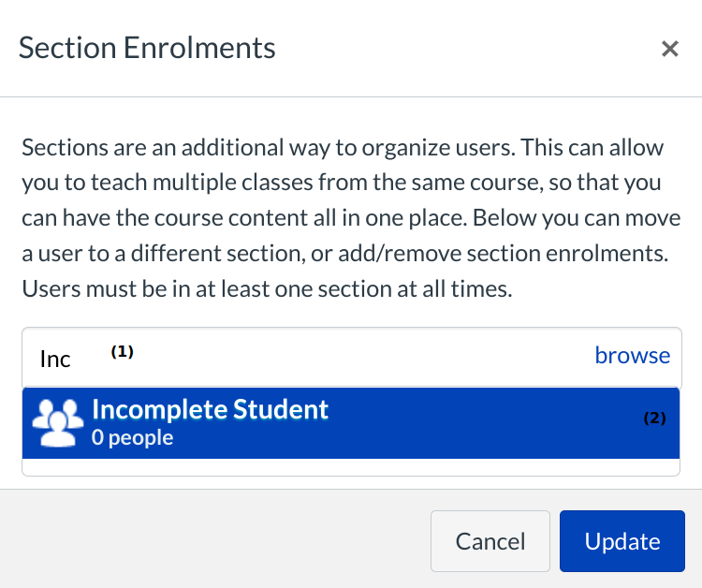Click the white strip below suggestion row
702x588 pixels.
pyautogui.click(x=351, y=467)
